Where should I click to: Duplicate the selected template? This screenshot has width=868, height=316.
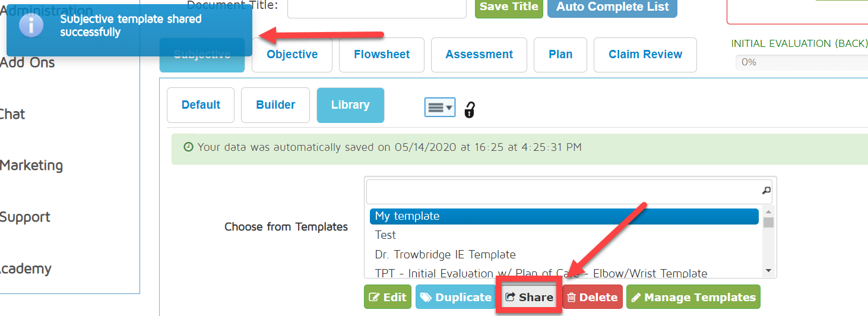[454, 298]
